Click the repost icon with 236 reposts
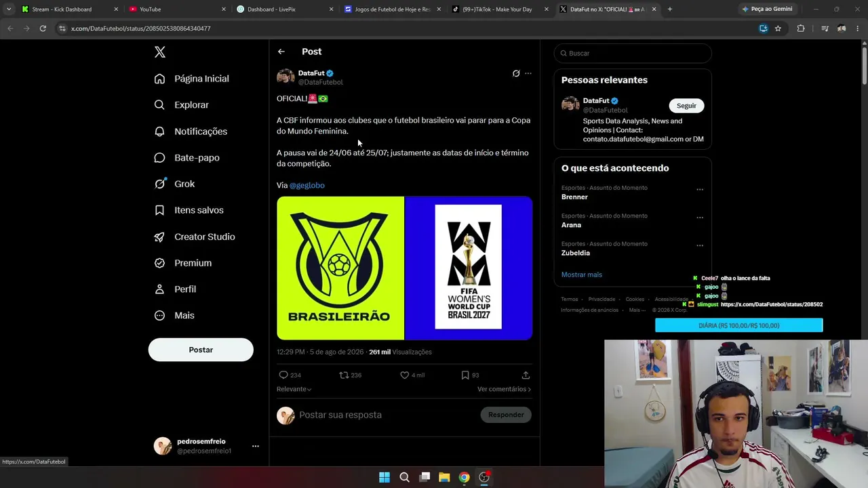The width and height of the screenshot is (868, 488). point(344,375)
